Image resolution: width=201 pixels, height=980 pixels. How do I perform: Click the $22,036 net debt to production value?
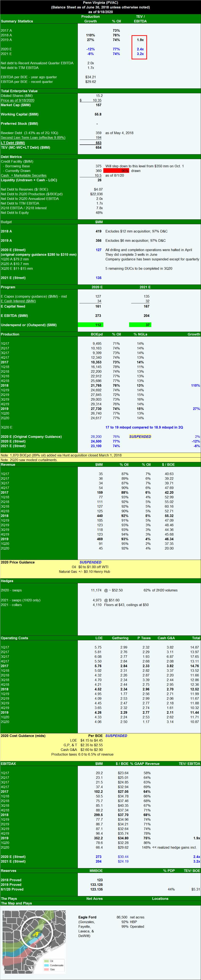[x=97, y=194]
